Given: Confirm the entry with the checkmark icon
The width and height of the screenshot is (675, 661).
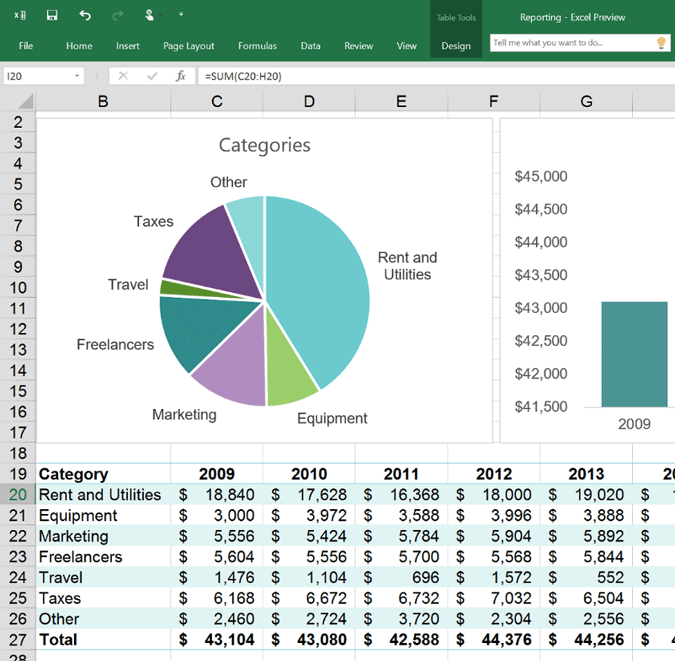Looking at the screenshot, I should [x=152, y=76].
